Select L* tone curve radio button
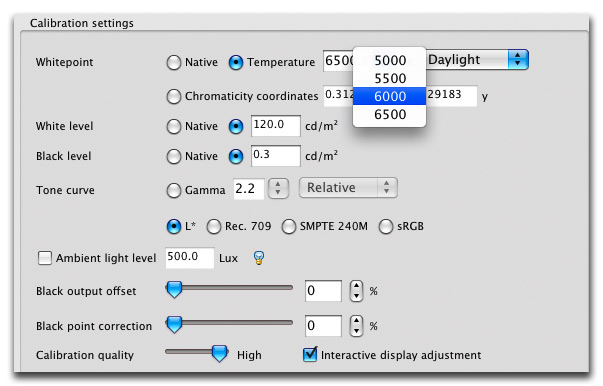Viewport: 603px width, 386px height. [x=173, y=226]
